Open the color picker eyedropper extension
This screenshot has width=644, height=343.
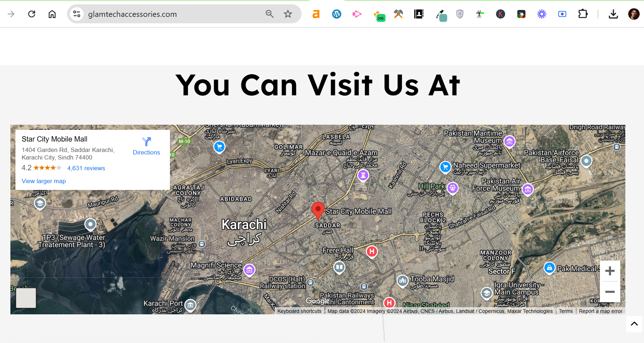click(x=441, y=15)
